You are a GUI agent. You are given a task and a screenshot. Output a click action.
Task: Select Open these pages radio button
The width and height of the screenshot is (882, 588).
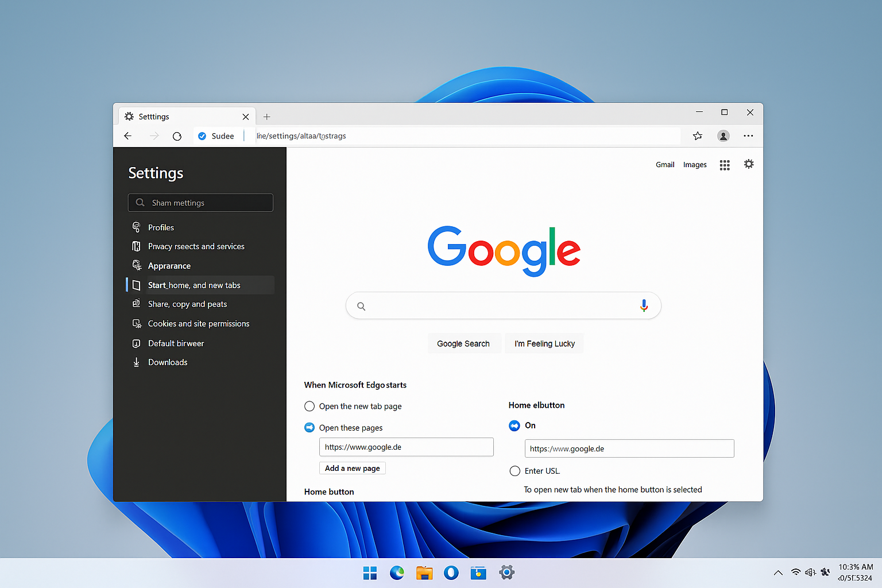[310, 428]
